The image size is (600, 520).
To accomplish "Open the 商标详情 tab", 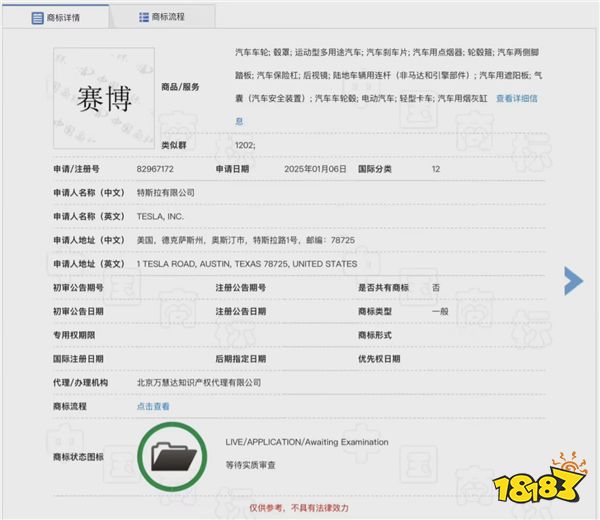I will [55, 17].
